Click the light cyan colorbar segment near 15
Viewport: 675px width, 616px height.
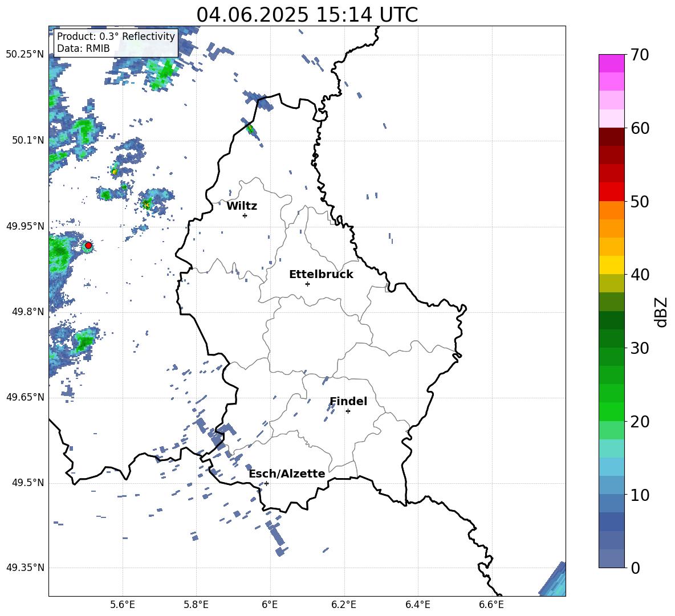[611, 448]
